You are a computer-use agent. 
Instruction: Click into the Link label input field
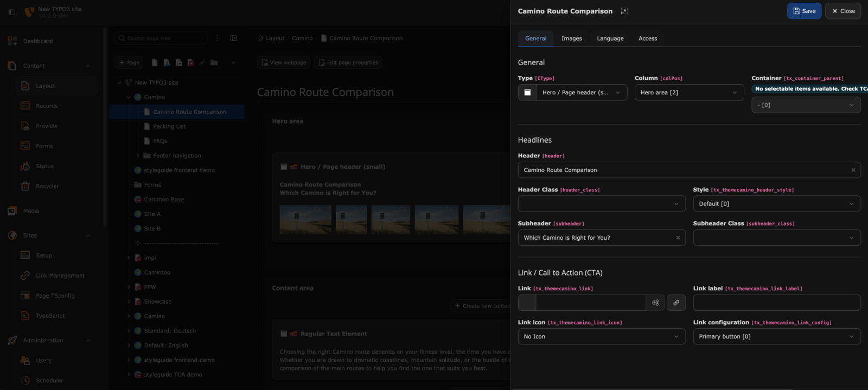[776, 303]
